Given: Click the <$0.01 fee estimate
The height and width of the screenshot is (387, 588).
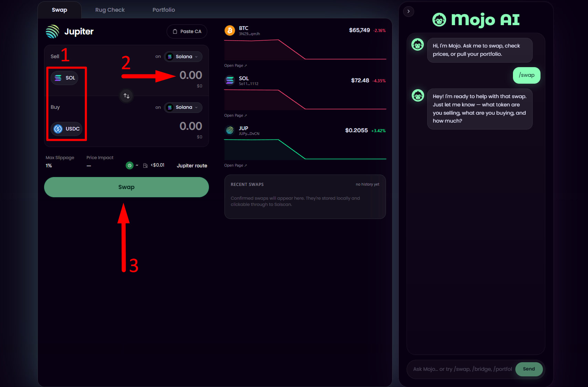Looking at the screenshot, I should (x=158, y=165).
